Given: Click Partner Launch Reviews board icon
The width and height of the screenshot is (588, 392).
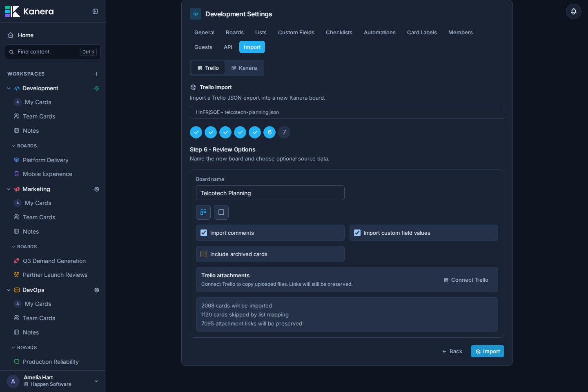Looking at the screenshot, I should [x=17, y=275].
